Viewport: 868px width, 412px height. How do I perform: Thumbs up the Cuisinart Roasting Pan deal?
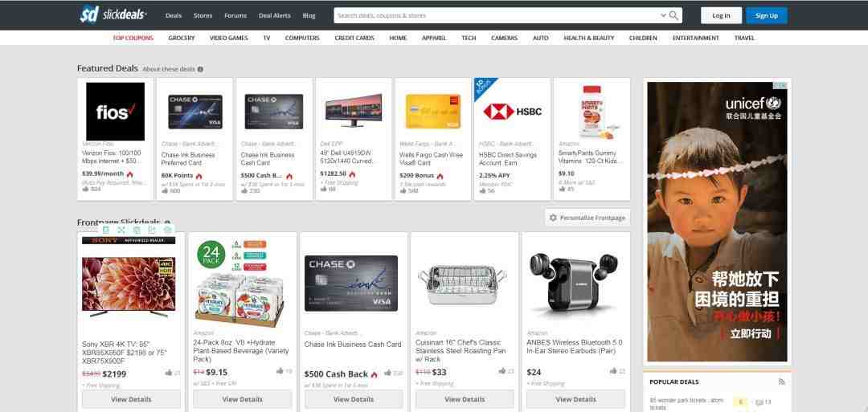(x=501, y=372)
